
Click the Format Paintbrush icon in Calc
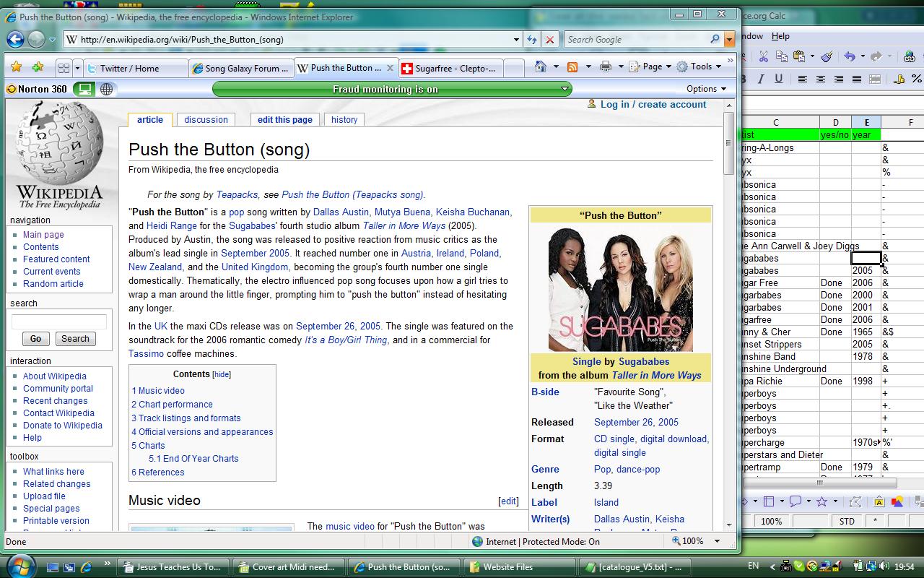[x=827, y=56]
